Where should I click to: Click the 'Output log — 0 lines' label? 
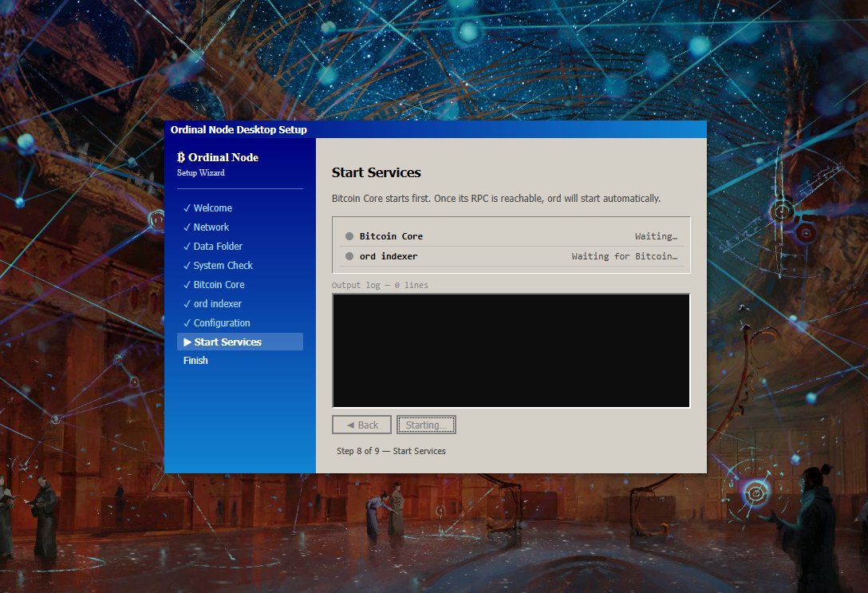pos(380,285)
